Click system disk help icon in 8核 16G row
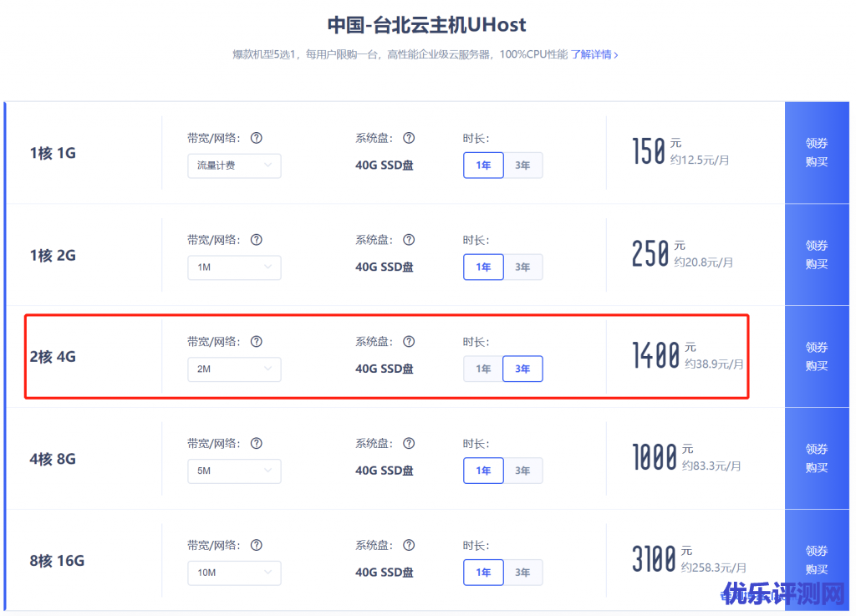The width and height of the screenshot is (856, 616). click(409, 546)
